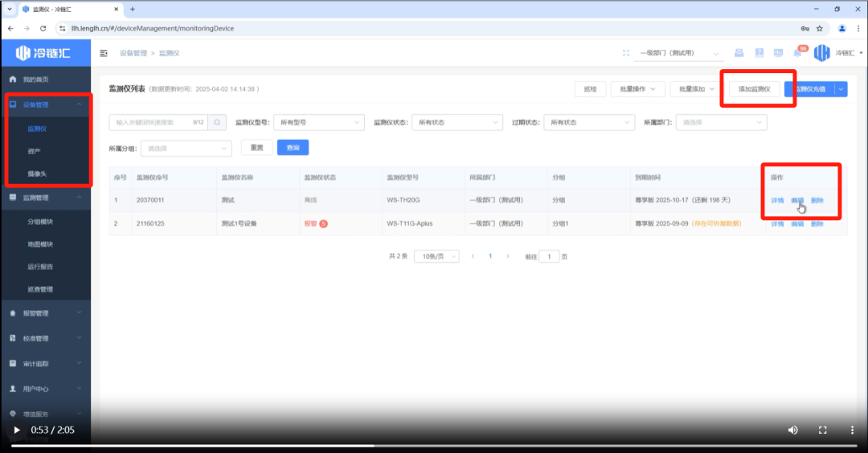Open the 一级部门（测试用）department dropdown in header
Screen dimensions: 868x453
tap(678, 53)
